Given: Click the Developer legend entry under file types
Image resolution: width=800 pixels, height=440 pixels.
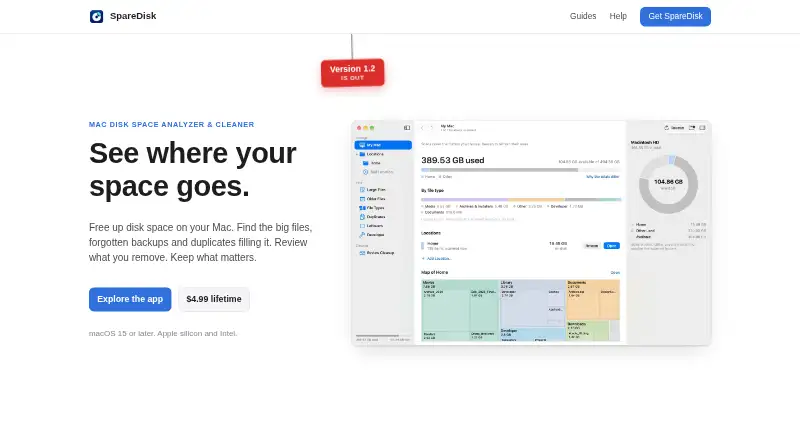Looking at the screenshot, I should (565, 206).
